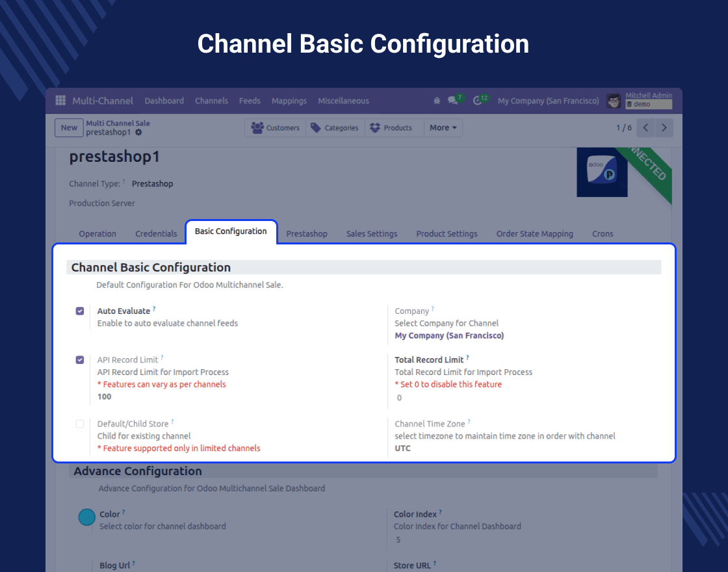728x572 pixels.
Task: Open the conversations chat icon
Action: pyautogui.click(x=452, y=100)
